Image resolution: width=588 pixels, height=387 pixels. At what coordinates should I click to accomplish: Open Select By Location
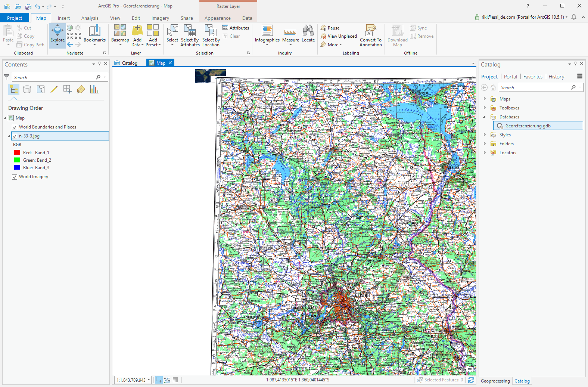pyautogui.click(x=211, y=35)
